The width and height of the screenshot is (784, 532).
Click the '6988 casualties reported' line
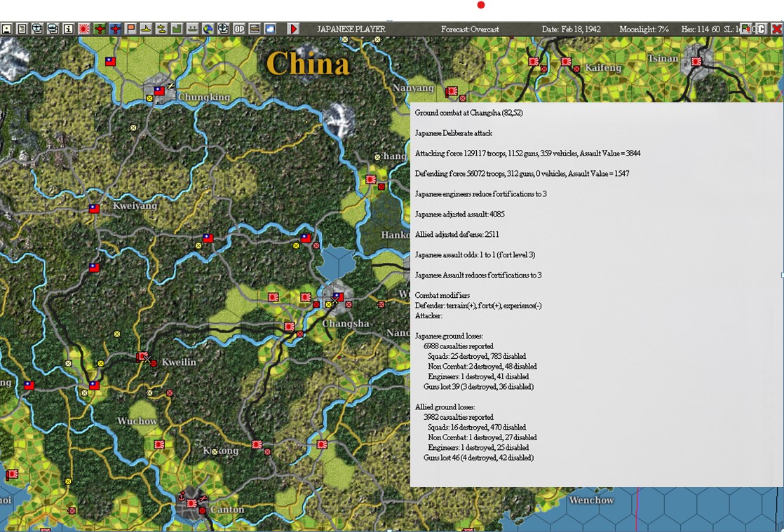tap(458, 346)
